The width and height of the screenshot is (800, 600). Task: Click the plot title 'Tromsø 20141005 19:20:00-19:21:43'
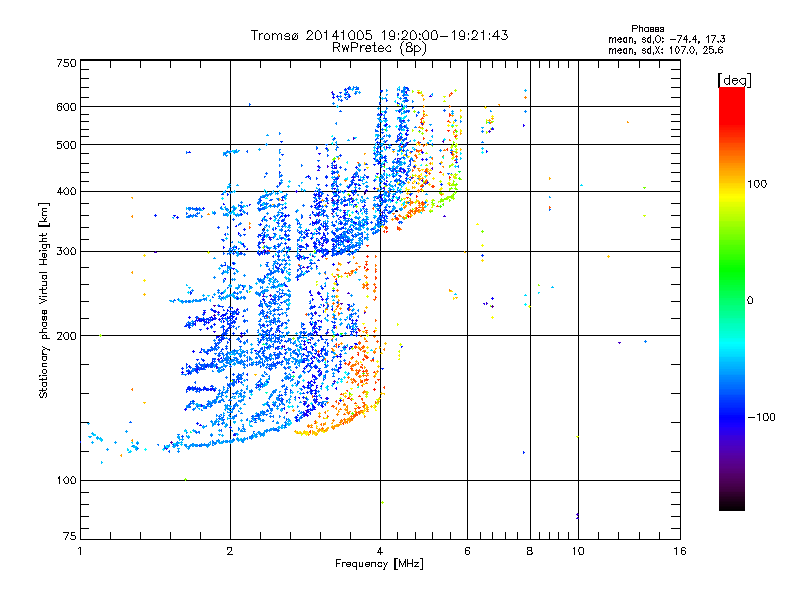tap(379, 35)
